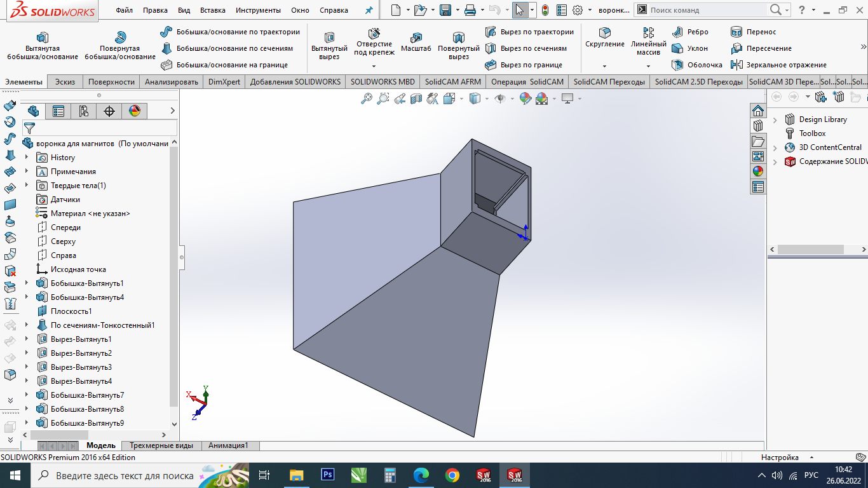Switch to the Трехмерные виды tab
The height and width of the screenshot is (488, 868).
[x=161, y=445]
